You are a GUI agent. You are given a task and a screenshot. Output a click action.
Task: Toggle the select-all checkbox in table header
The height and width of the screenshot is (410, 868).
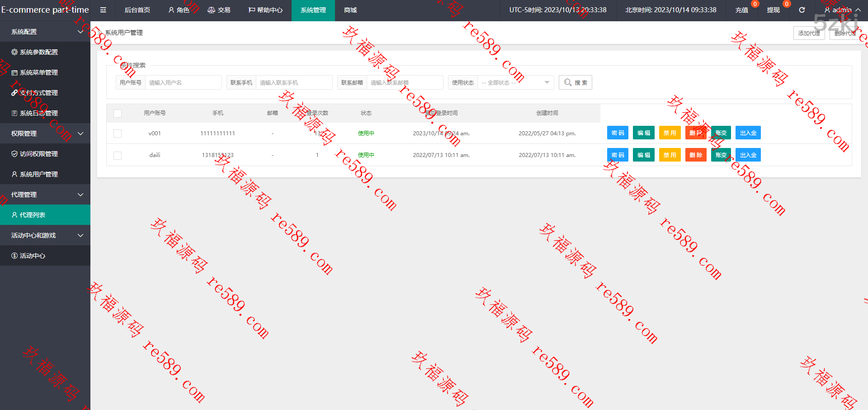(x=118, y=113)
